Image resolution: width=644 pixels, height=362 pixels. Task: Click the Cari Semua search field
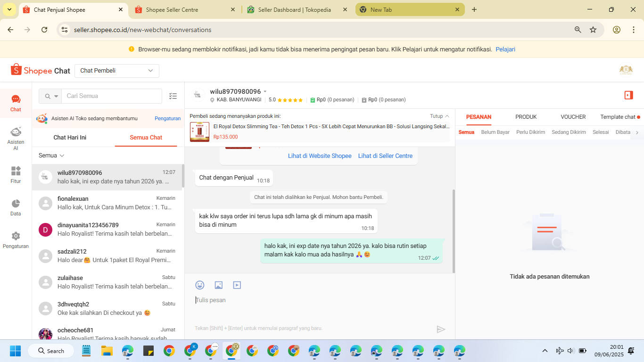(112, 96)
